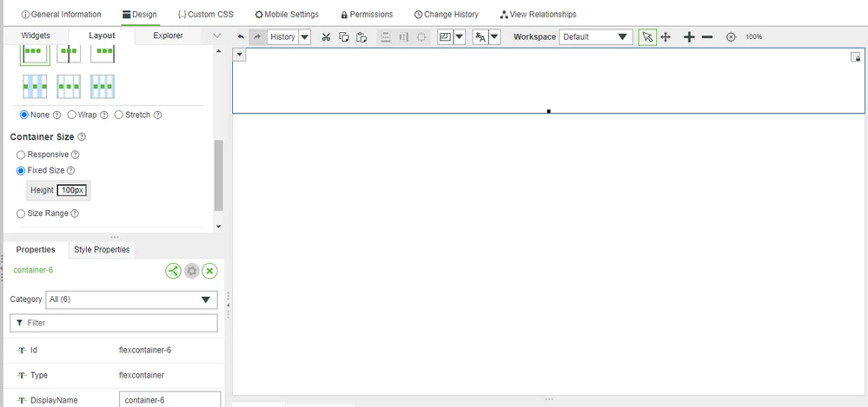Open the Category All (6) dropdown
Screen dimensions: 868x407
[131, 299]
